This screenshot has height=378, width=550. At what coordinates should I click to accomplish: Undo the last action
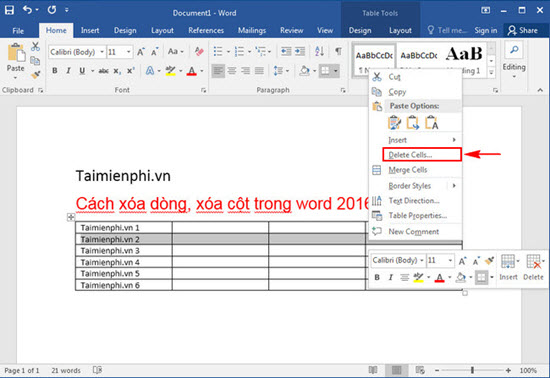click(x=28, y=10)
